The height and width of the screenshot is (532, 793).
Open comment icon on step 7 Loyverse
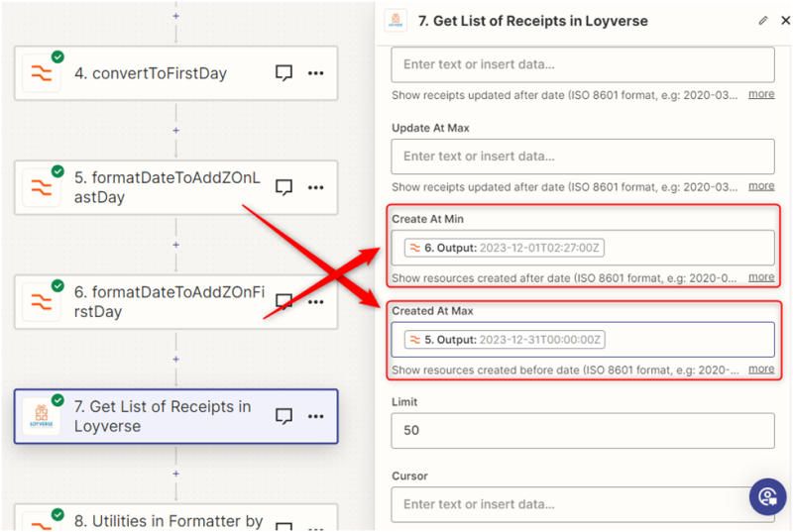click(283, 416)
